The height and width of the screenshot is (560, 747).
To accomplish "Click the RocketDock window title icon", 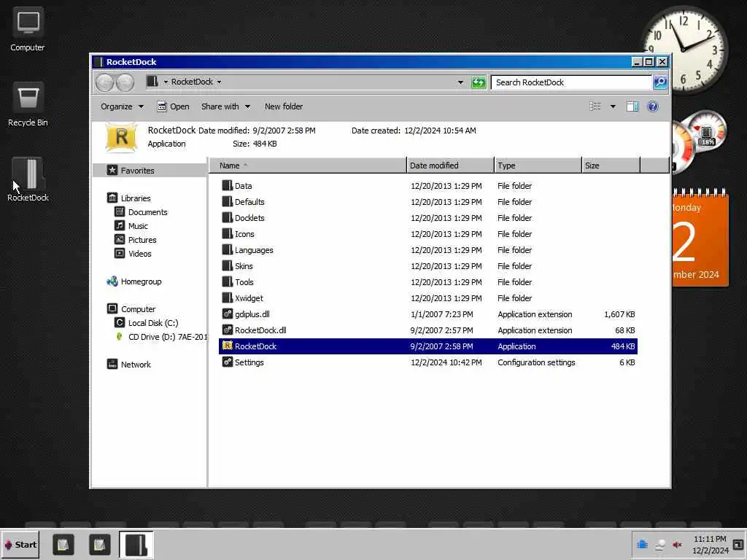I will pyautogui.click(x=98, y=62).
